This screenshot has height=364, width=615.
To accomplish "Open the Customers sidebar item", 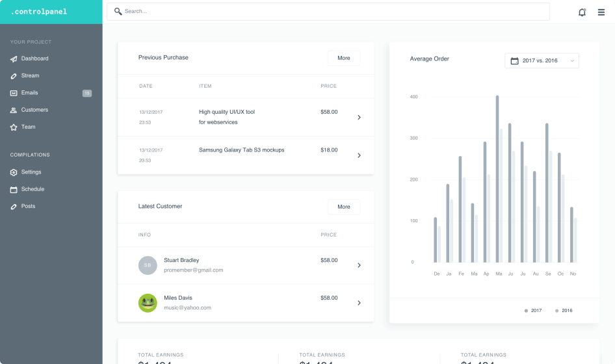I will tap(34, 110).
